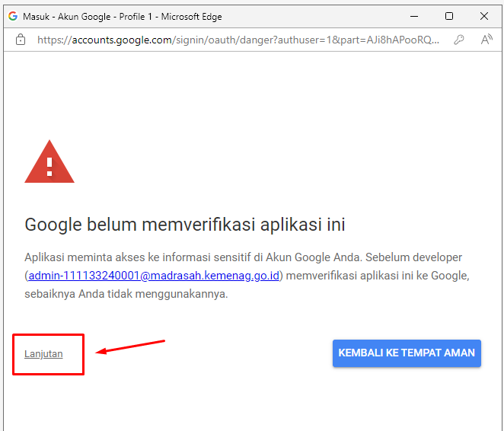
Task: Click the Lanjutan link
Action: coord(43,353)
